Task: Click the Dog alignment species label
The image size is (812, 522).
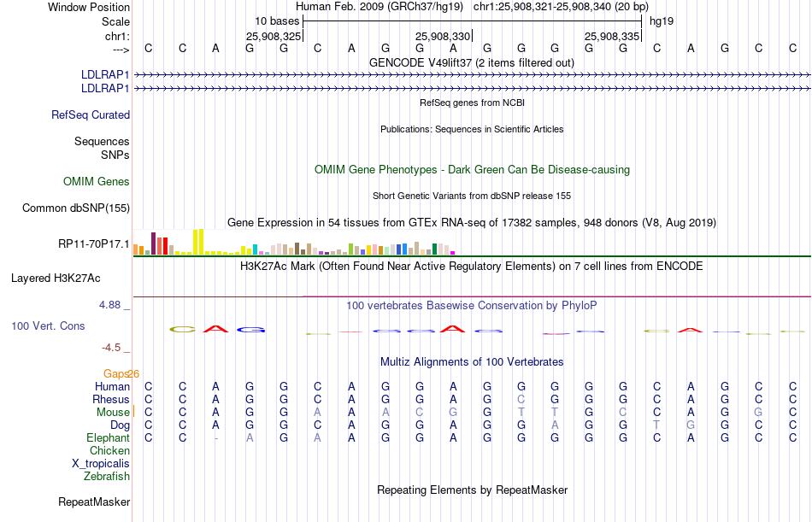Action: [121, 425]
